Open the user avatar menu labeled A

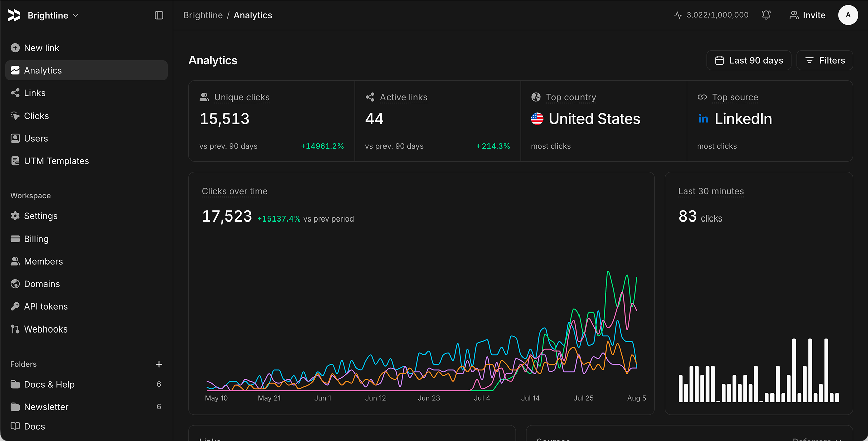coord(848,15)
